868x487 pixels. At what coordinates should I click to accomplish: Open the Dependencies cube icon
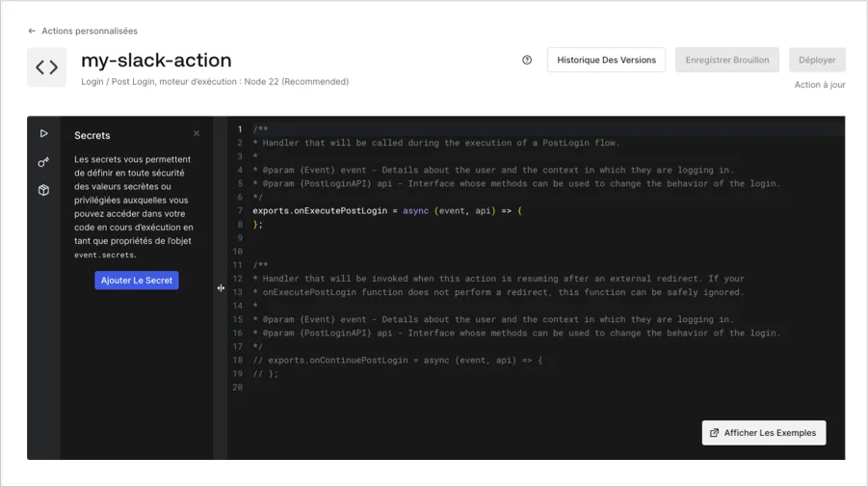pyautogui.click(x=43, y=190)
